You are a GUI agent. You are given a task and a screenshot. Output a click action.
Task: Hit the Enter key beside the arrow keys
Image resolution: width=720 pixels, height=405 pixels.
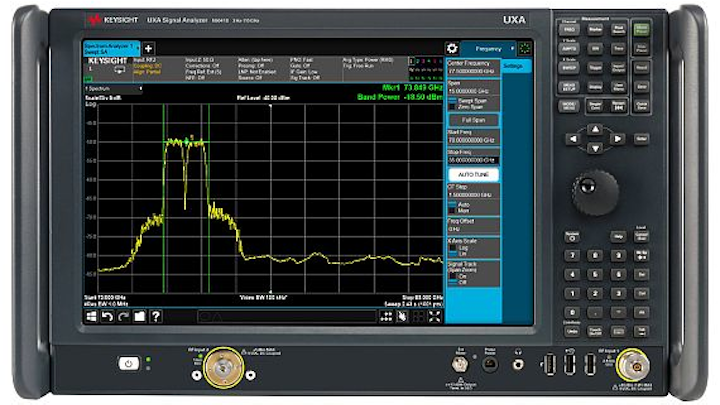point(641,139)
